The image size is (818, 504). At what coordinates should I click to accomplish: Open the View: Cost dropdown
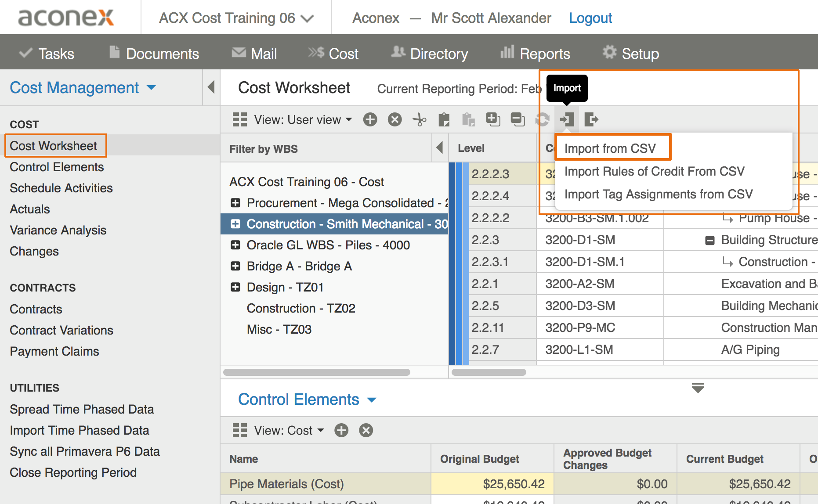click(x=289, y=430)
